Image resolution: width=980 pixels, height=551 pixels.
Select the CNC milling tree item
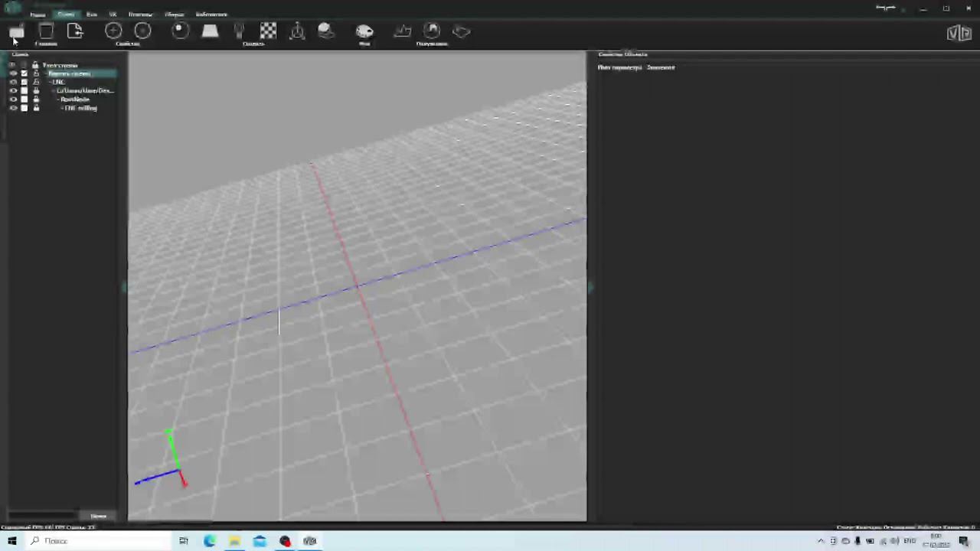tap(81, 108)
